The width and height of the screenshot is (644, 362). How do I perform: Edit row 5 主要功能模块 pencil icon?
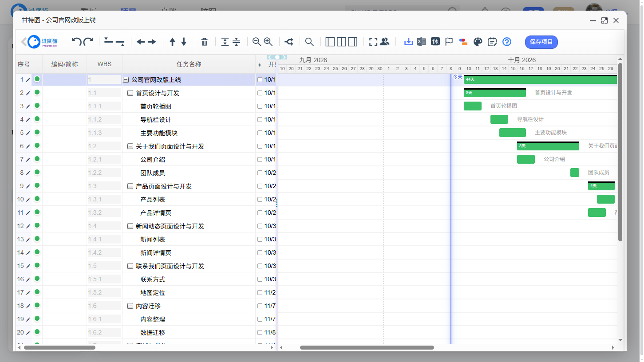click(28, 133)
